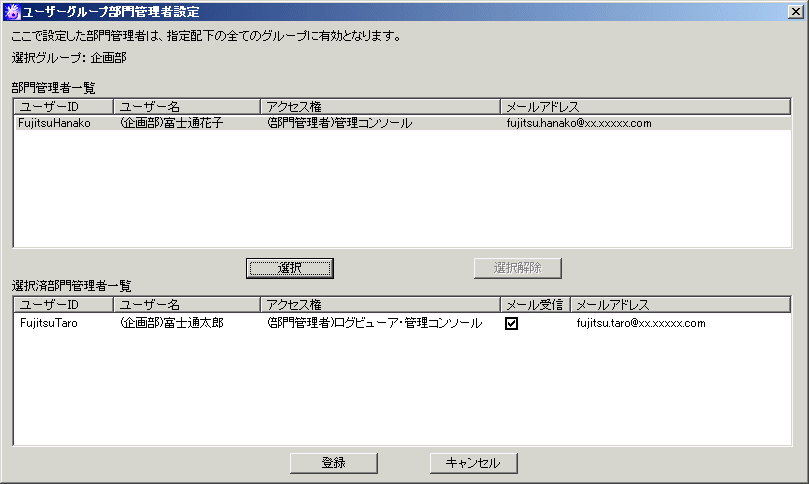
Task: Toggle the メール受信 checkbox for FujitsuTaro
Action: pyautogui.click(x=512, y=323)
